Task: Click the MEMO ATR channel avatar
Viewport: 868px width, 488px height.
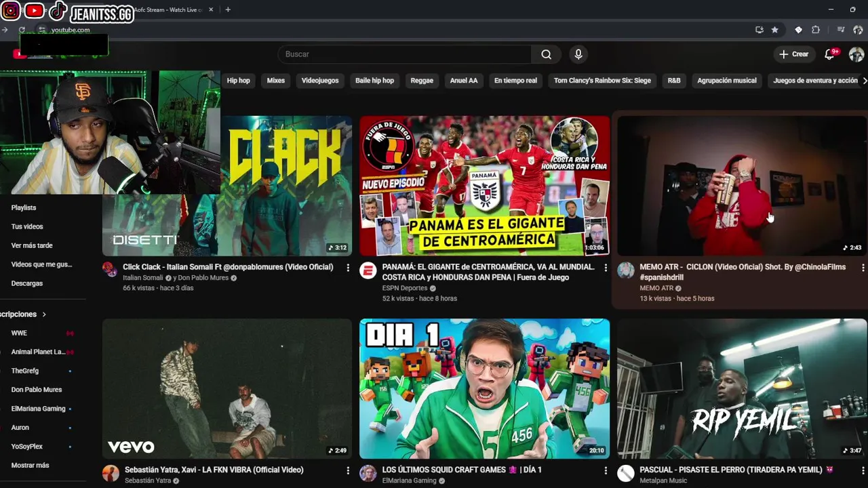Action: tap(625, 270)
